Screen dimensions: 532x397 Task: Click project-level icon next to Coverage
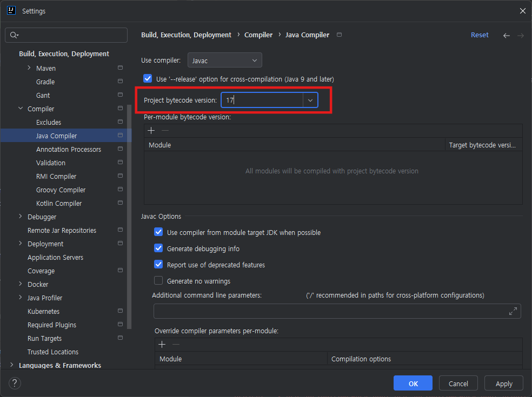click(120, 270)
